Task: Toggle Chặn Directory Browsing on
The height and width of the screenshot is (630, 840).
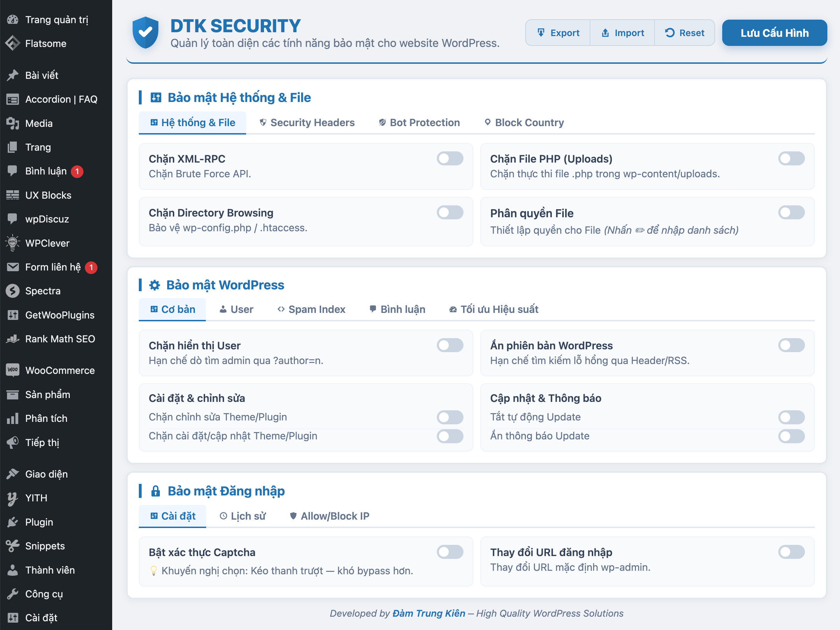Action: (450, 212)
